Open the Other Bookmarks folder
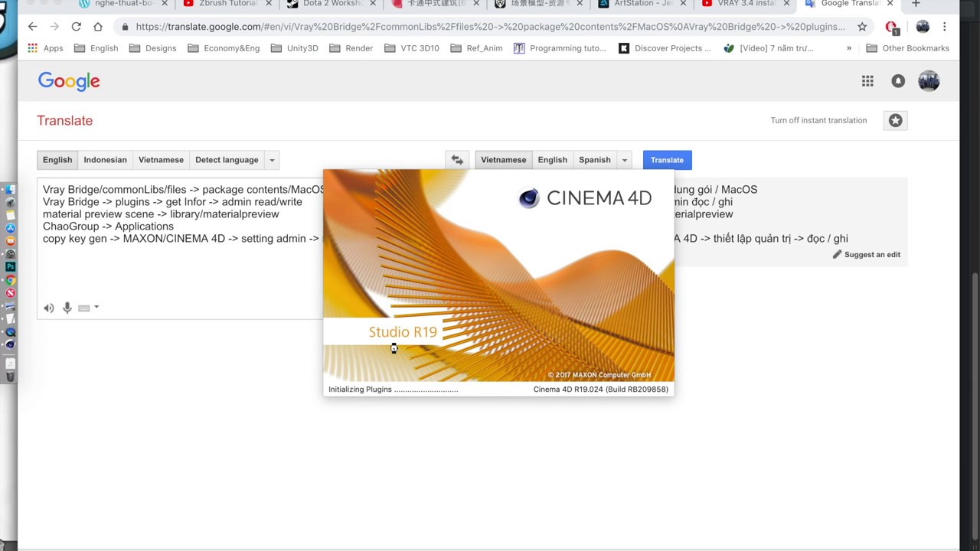Image resolution: width=980 pixels, height=551 pixels. [x=908, y=48]
